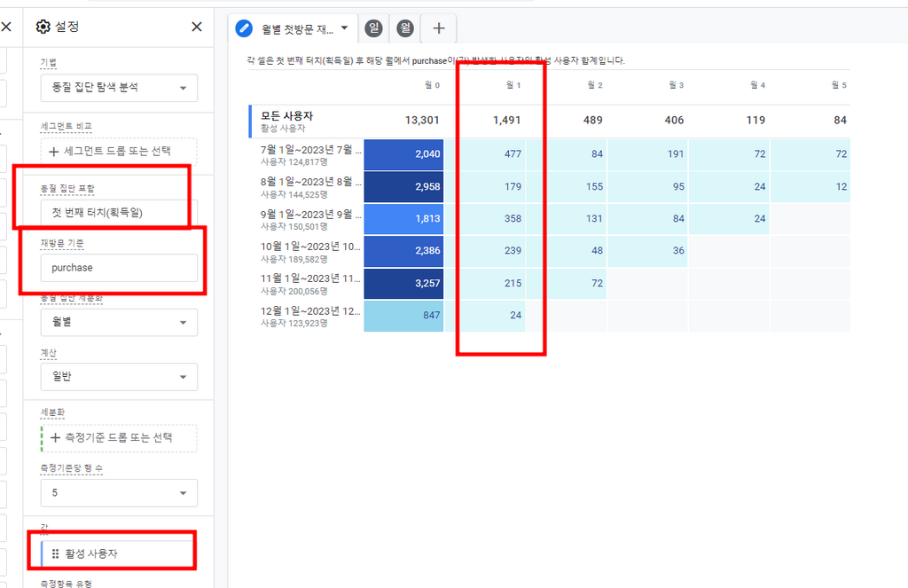Click the 239 cell in 월 1 column

485,251
